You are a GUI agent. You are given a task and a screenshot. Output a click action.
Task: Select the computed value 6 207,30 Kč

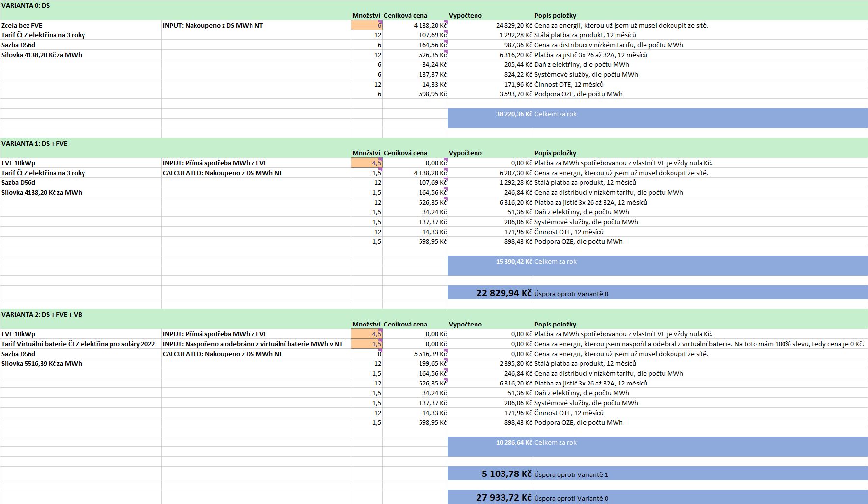click(x=490, y=173)
